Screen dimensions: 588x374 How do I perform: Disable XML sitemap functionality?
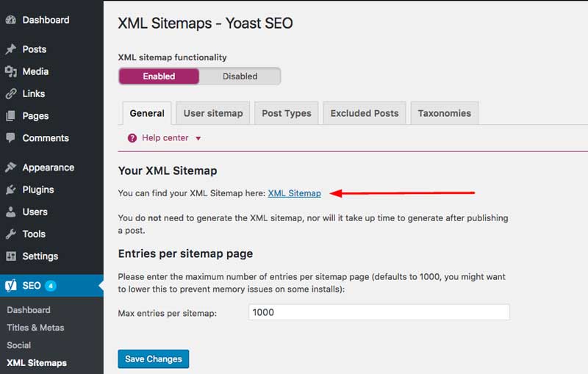[x=240, y=76]
